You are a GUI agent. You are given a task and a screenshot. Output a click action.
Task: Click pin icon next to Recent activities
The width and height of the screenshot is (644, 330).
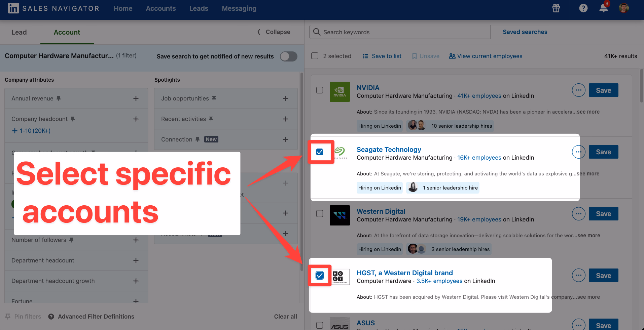(211, 119)
